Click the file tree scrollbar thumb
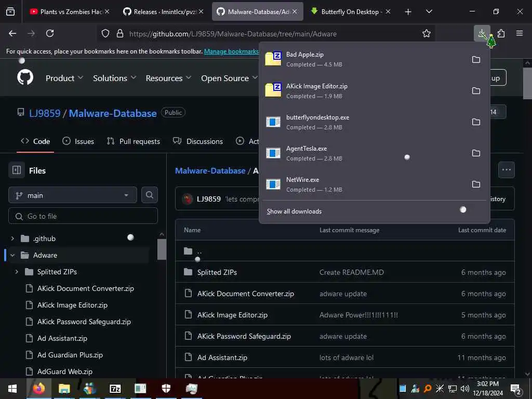532x399 pixels. 162,249
